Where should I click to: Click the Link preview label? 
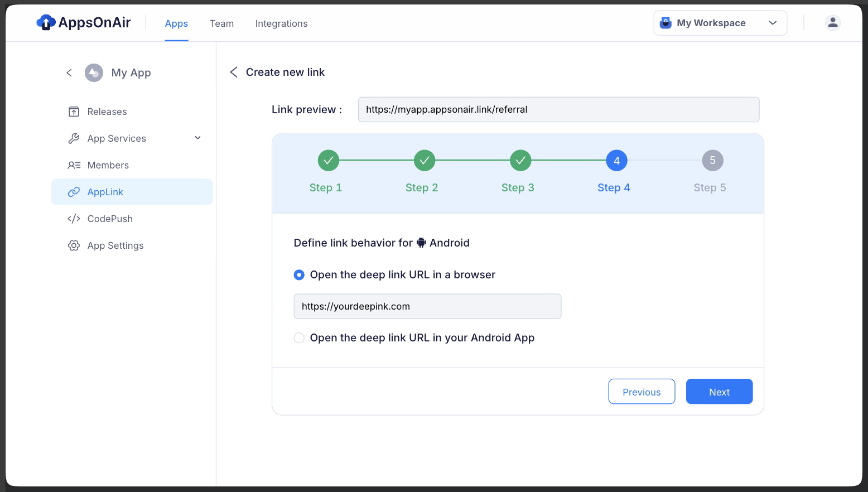coord(307,109)
